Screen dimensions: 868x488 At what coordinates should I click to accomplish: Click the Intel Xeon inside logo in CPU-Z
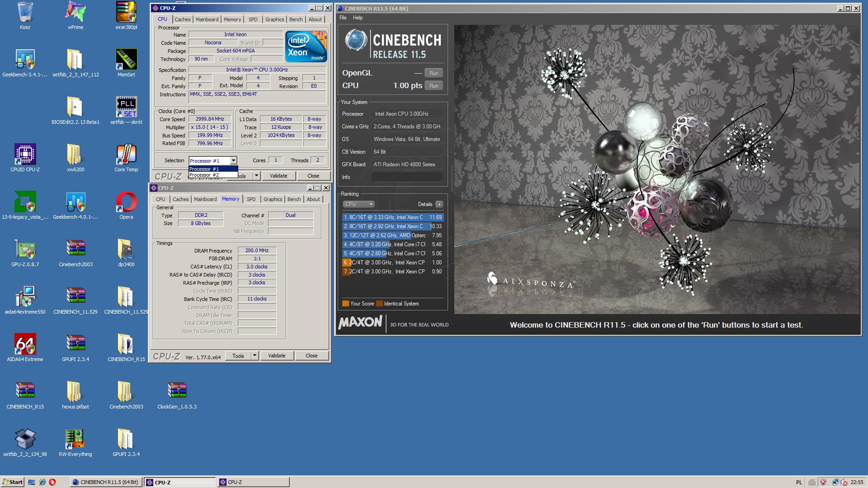pos(306,47)
